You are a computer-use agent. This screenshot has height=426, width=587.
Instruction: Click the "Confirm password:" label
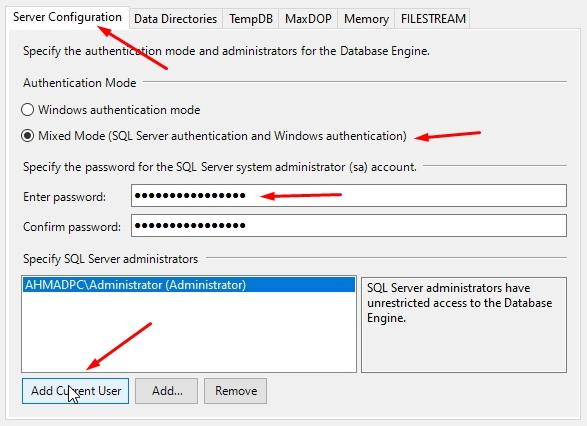(72, 227)
